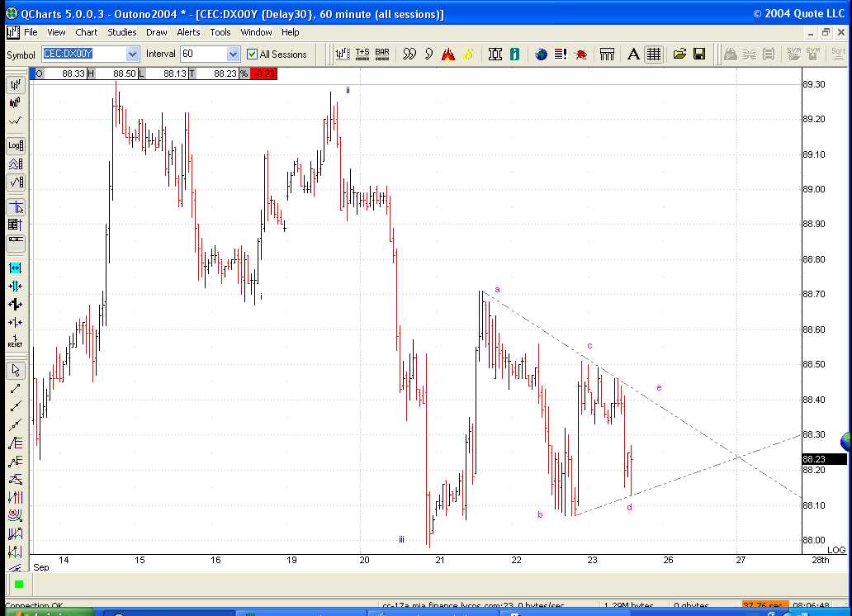Open the globe browser icon

542,54
